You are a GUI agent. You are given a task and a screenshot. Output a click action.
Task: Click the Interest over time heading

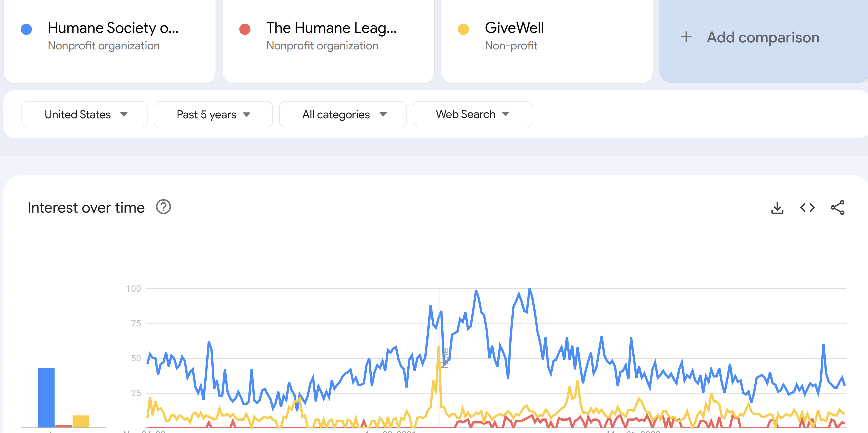86,208
